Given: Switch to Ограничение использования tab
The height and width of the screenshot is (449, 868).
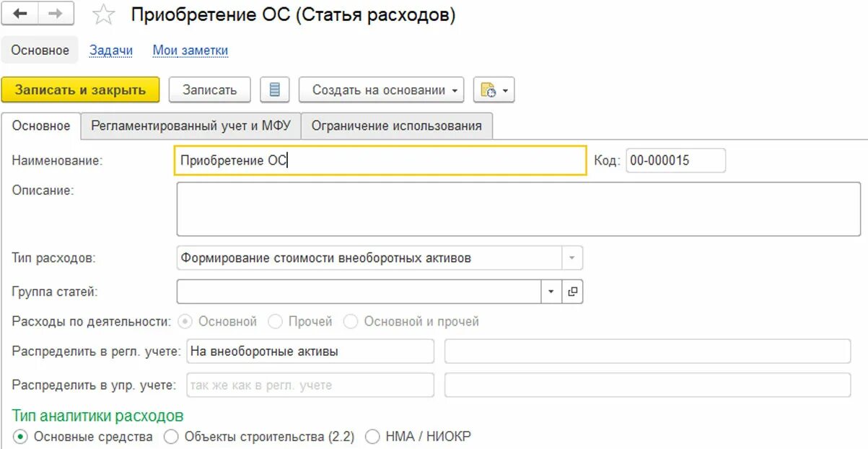Looking at the screenshot, I should [x=396, y=126].
